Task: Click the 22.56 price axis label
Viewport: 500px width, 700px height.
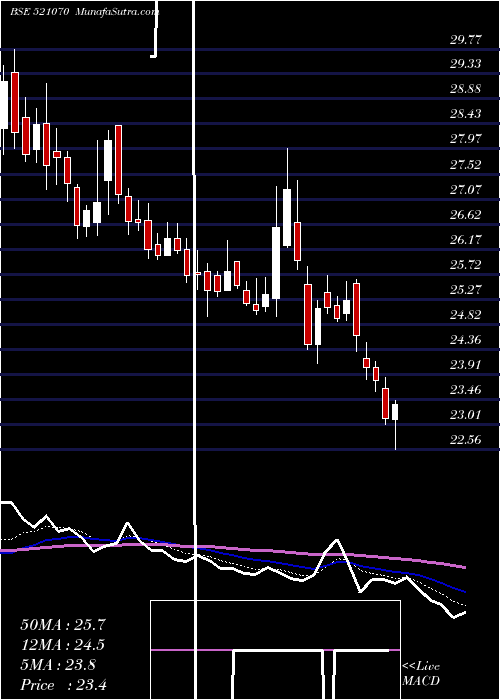Action: [x=466, y=441]
